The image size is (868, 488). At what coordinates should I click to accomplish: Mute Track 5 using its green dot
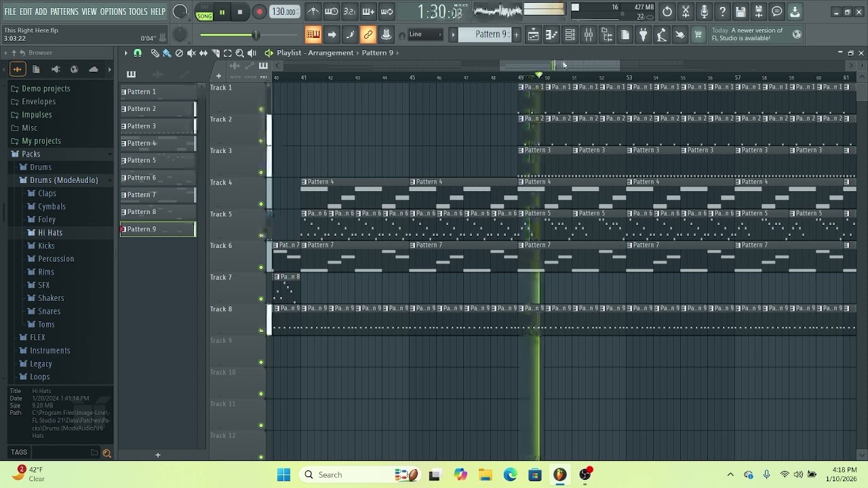coord(262,236)
